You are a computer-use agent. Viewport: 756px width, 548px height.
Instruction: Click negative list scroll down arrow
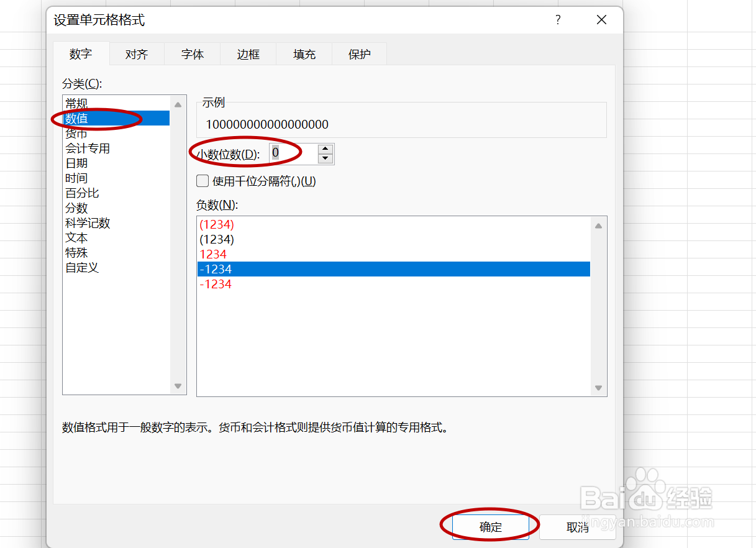tap(598, 388)
